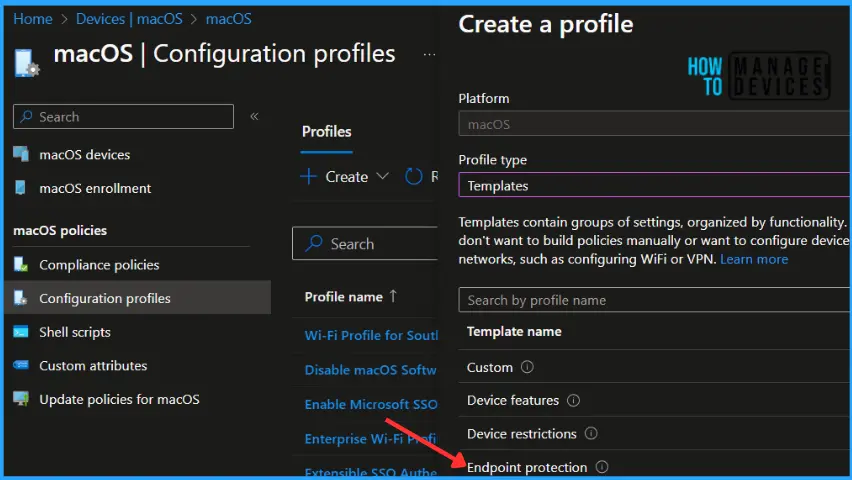The width and height of the screenshot is (852, 480).
Task: Go to Home breadcrumb
Action: [33, 19]
